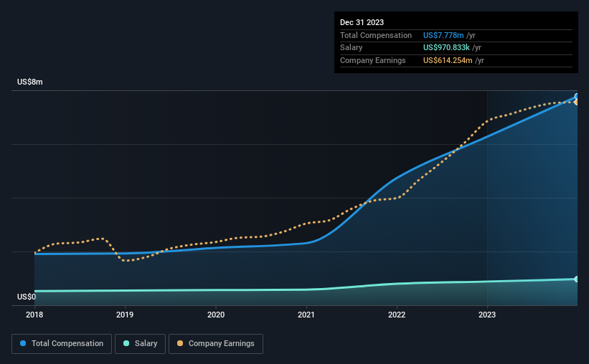Screen dimensions: 589x364
Task: Toggle the Salary legend button
Action: [x=140, y=344]
